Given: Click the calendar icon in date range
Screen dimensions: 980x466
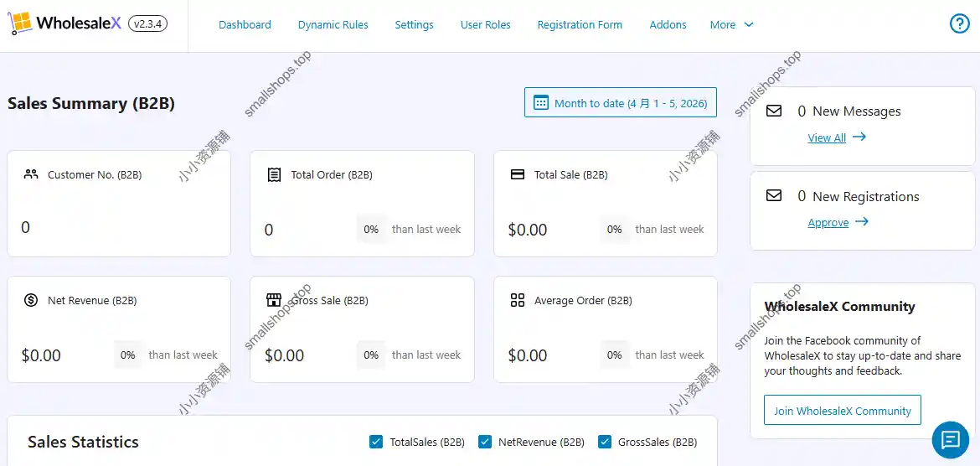Looking at the screenshot, I should click(x=540, y=102).
